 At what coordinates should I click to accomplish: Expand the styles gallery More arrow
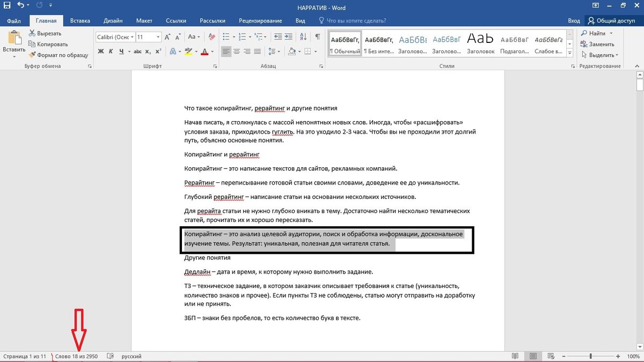570,53
